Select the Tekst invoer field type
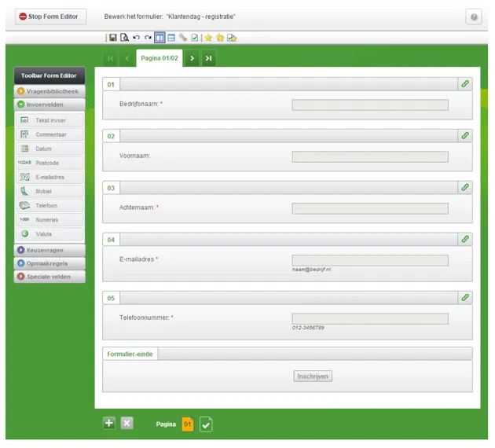The height and width of the screenshot is (448, 495). (x=49, y=120)
